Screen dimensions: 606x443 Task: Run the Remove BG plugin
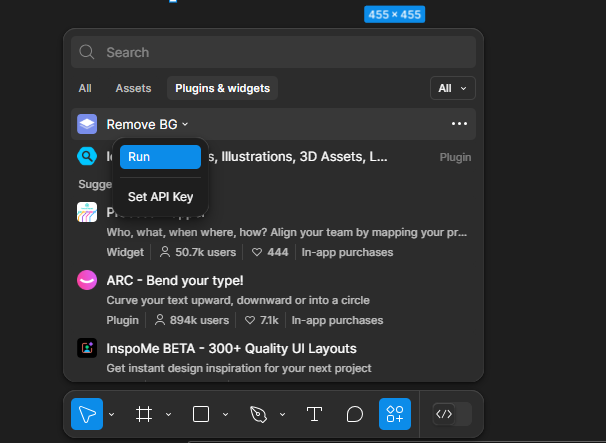coord(160,157)
